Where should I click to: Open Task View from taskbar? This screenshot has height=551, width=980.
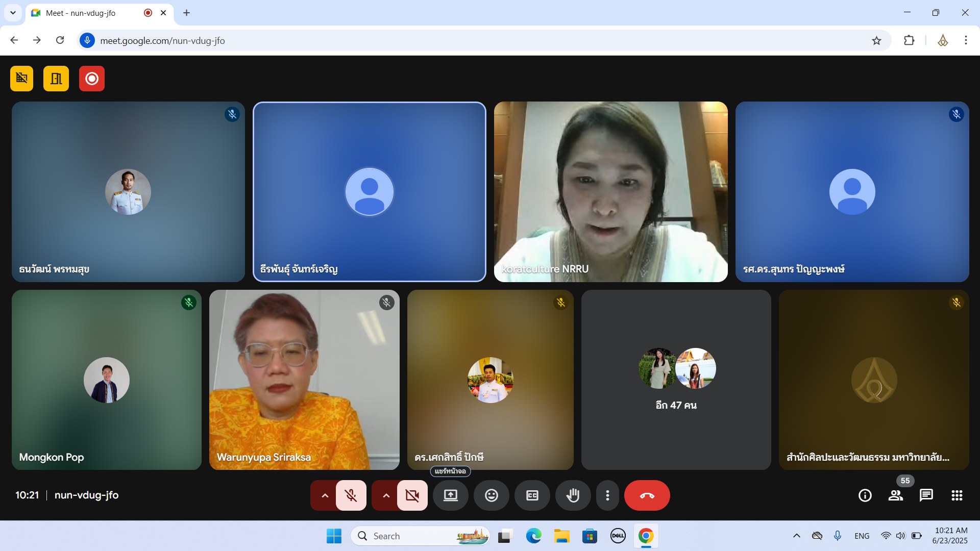[505, 536]
